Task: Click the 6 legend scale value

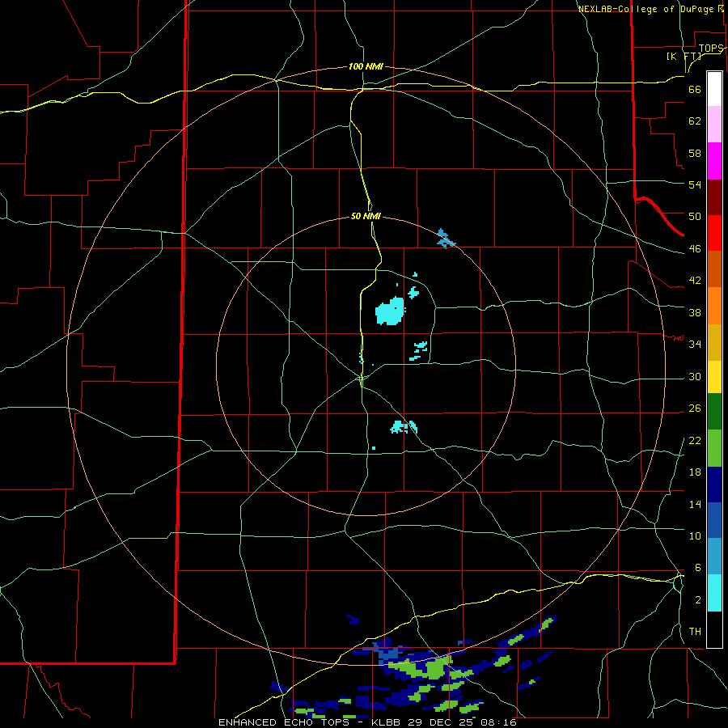Action: click(697, 567)
